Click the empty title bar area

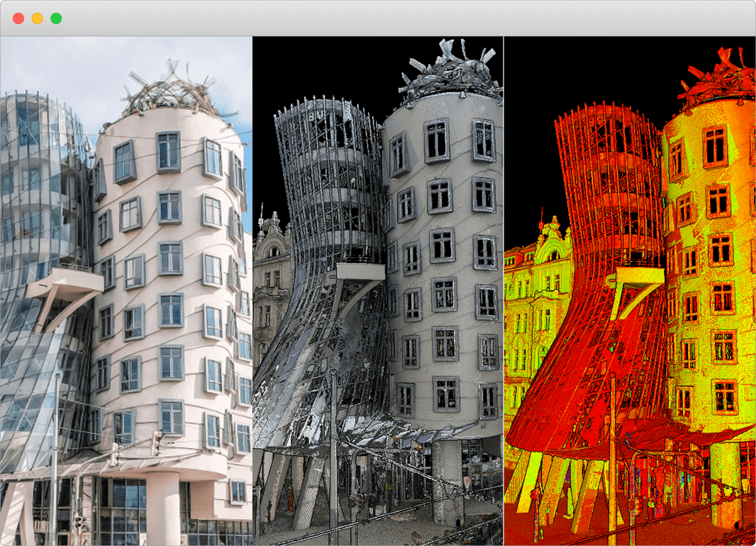378,18
